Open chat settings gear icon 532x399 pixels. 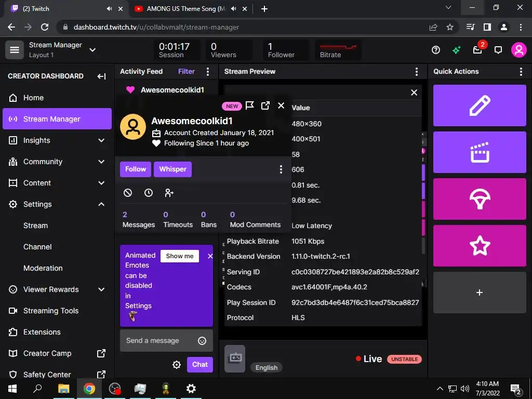coord(177,365)
